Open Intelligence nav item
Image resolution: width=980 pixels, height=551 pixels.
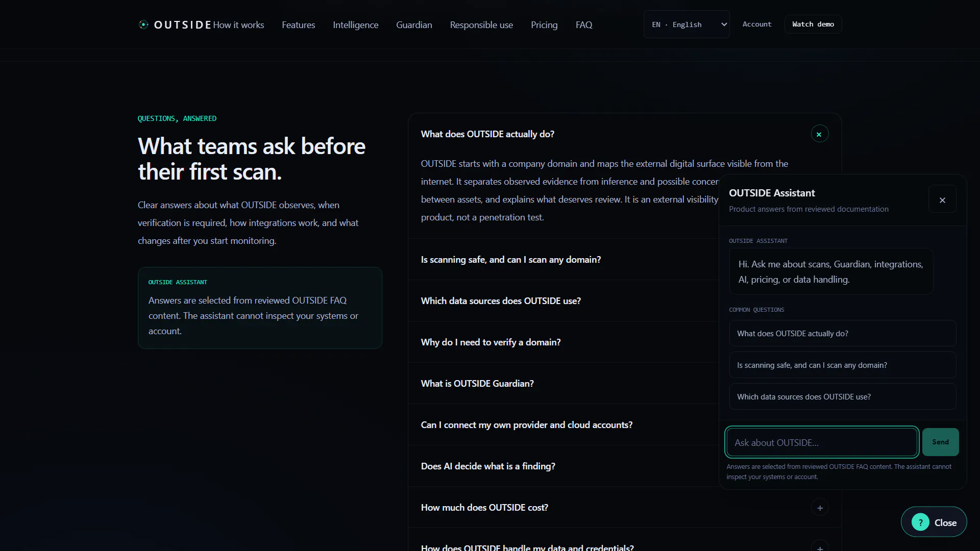pyautogui.click(x=355, y=24)
